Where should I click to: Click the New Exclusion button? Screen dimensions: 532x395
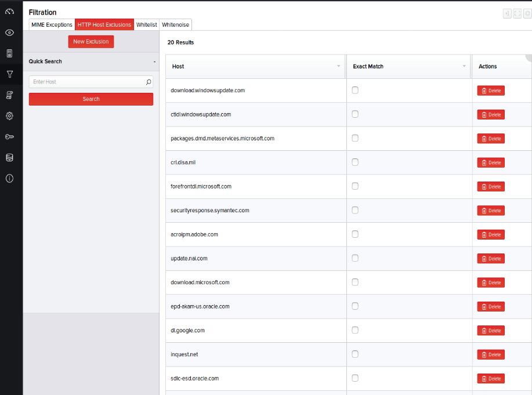[91, 42]
